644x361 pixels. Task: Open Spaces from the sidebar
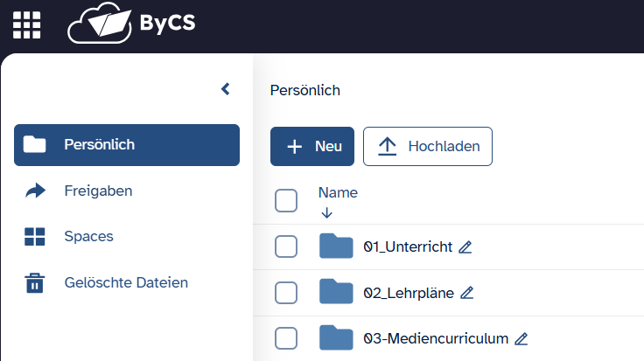pyautogui.click(x=88, y=236)
